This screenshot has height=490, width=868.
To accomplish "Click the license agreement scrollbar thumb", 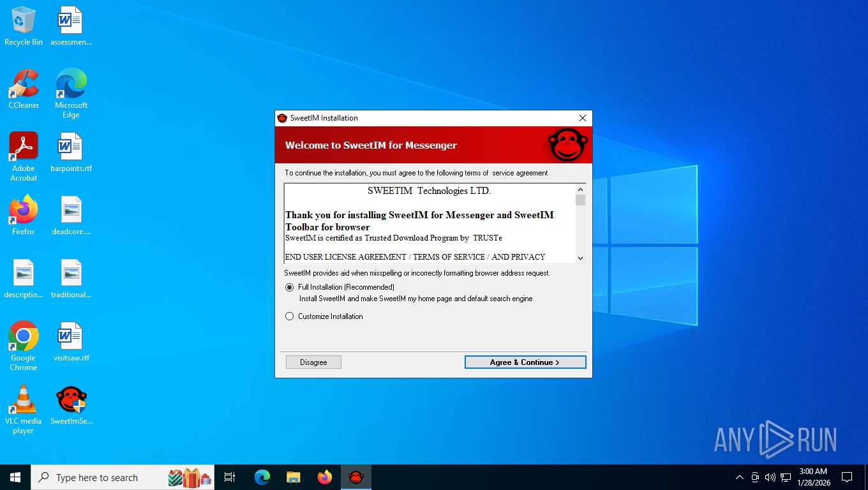I will click(580, 200).
